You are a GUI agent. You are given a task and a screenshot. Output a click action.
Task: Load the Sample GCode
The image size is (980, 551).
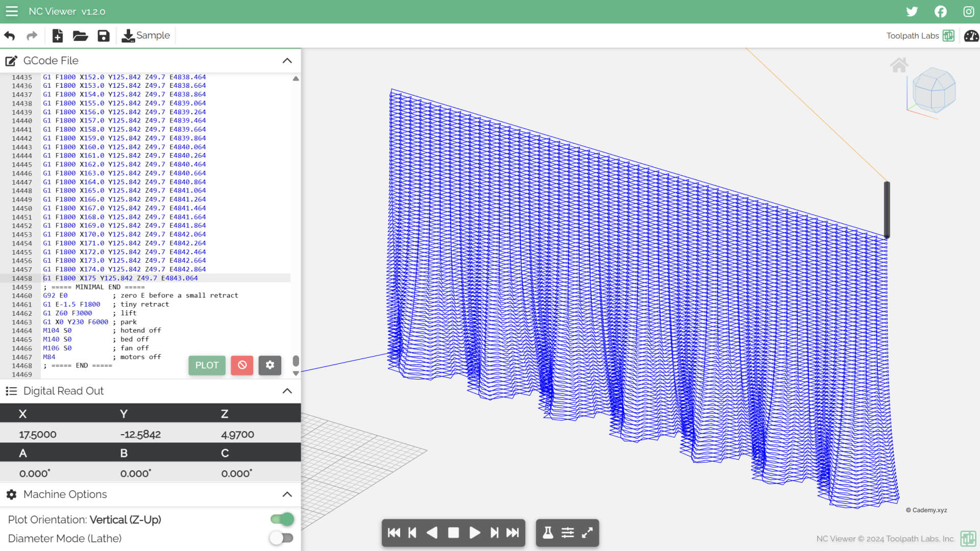[146, 36]
